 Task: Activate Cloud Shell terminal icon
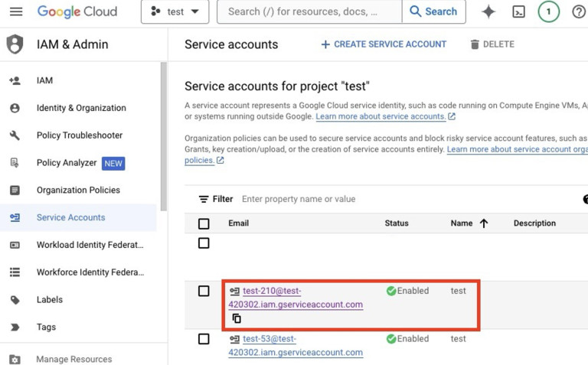coord(518,11)
